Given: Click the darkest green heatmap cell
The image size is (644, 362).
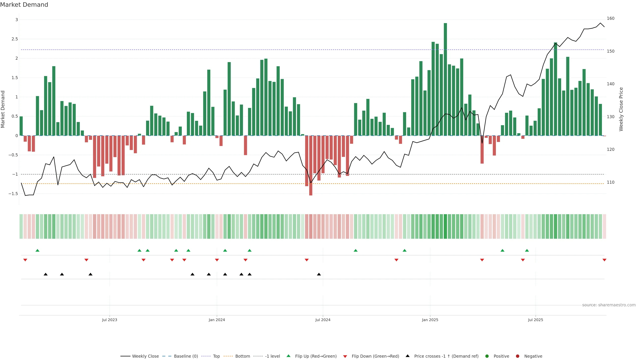Looking at the screenshot, I should tap(445, 226).
